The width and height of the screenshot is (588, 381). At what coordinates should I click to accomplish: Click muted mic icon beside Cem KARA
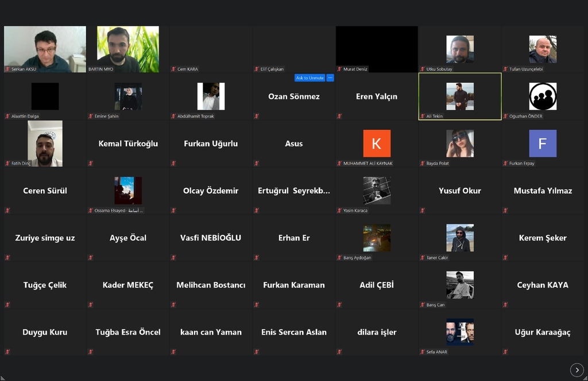click(x=173, y=69)
